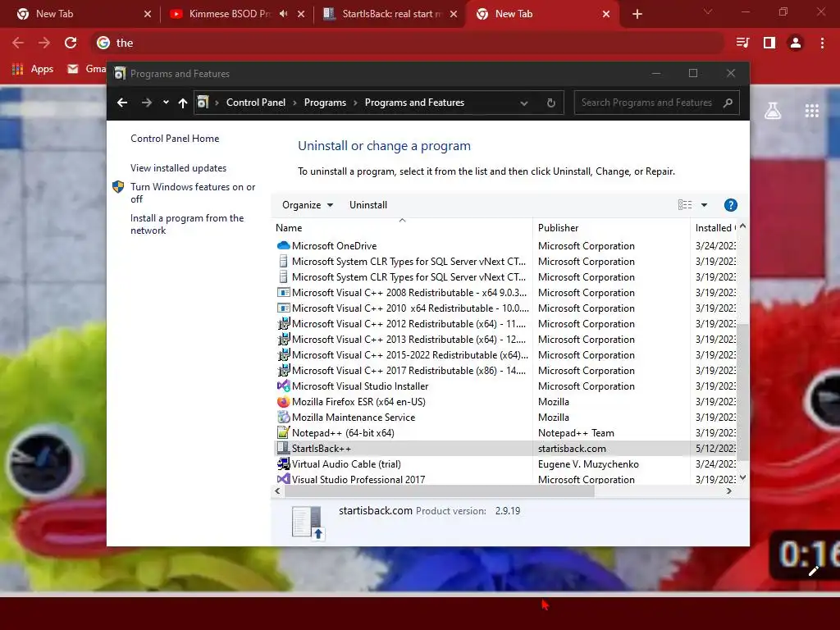Open the blue Help question mark

730,204
